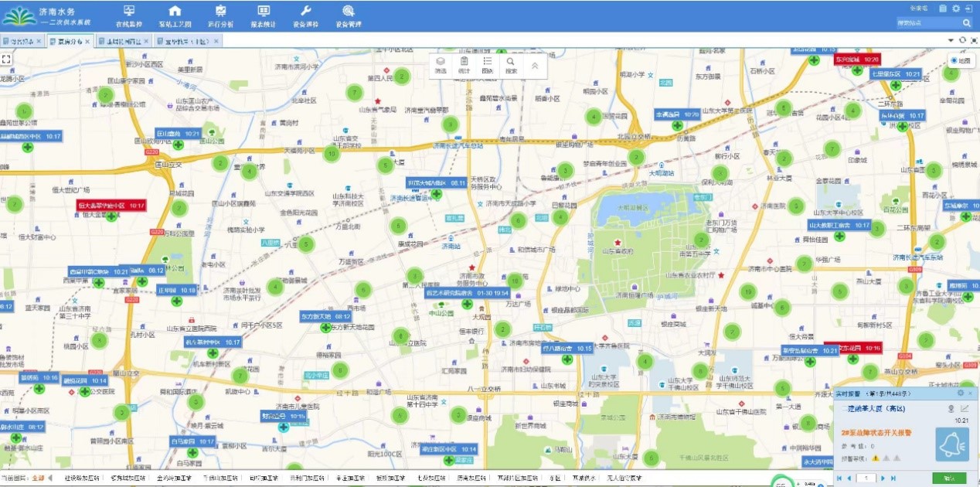Click the settings gear in the header
The image size is (980, 487).
click(955, 9)
